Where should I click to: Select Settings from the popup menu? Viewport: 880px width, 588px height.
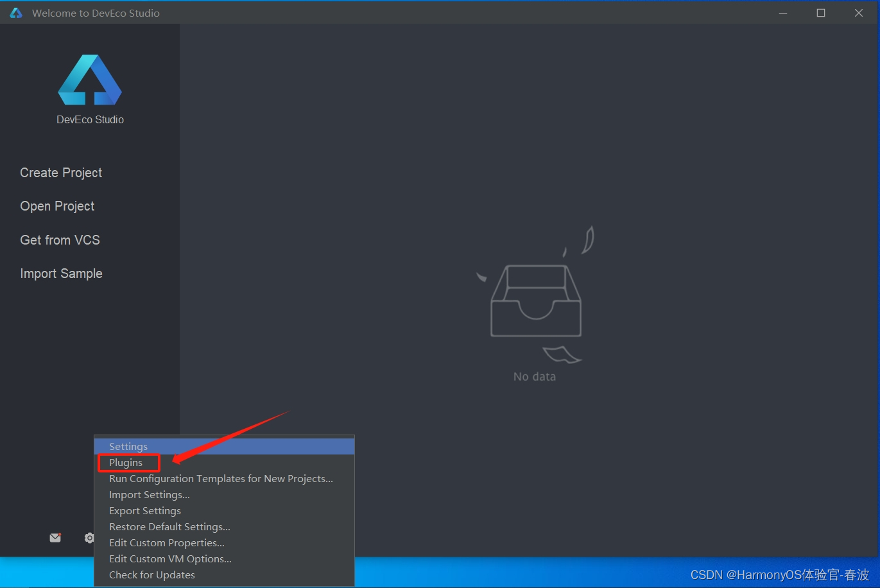[224, 446]
